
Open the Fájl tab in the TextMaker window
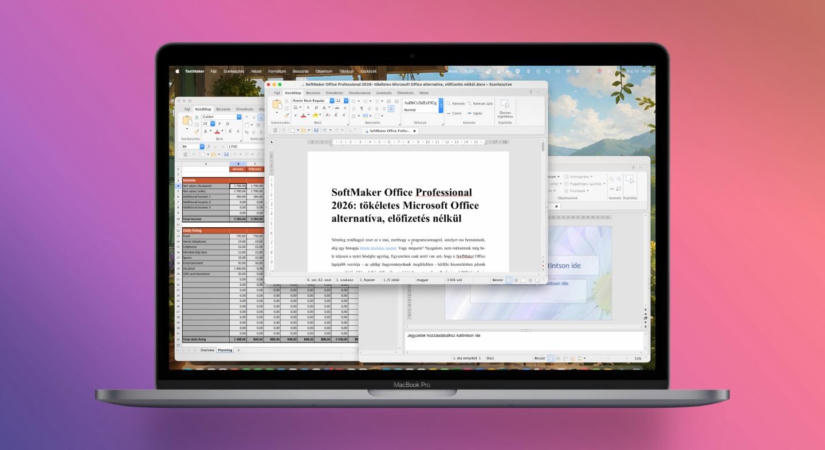(277, 93)
